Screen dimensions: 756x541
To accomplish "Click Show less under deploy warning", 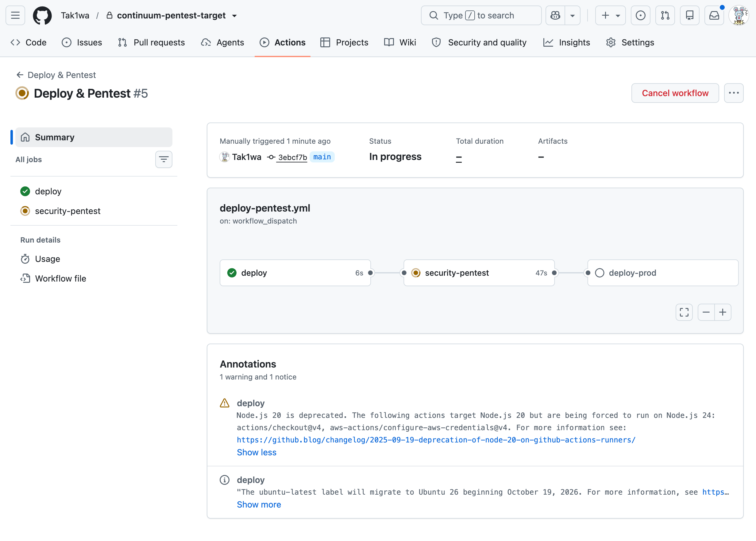I will pos(257,452).
